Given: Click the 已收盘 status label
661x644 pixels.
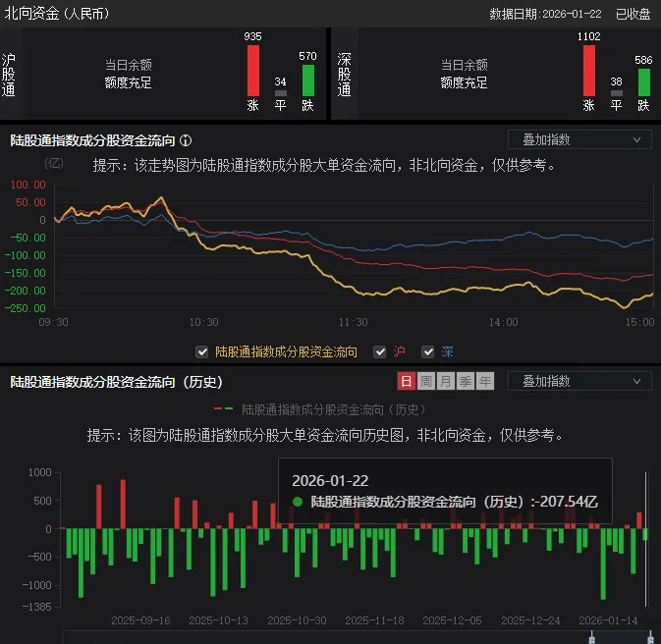Looking at the screenshot, I should point(633,14).
